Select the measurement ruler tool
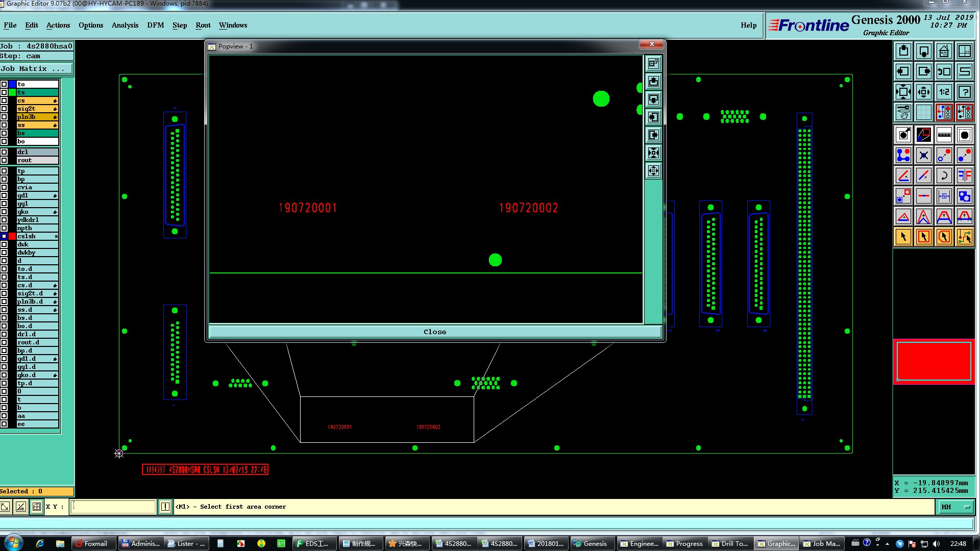 [944, 135]
